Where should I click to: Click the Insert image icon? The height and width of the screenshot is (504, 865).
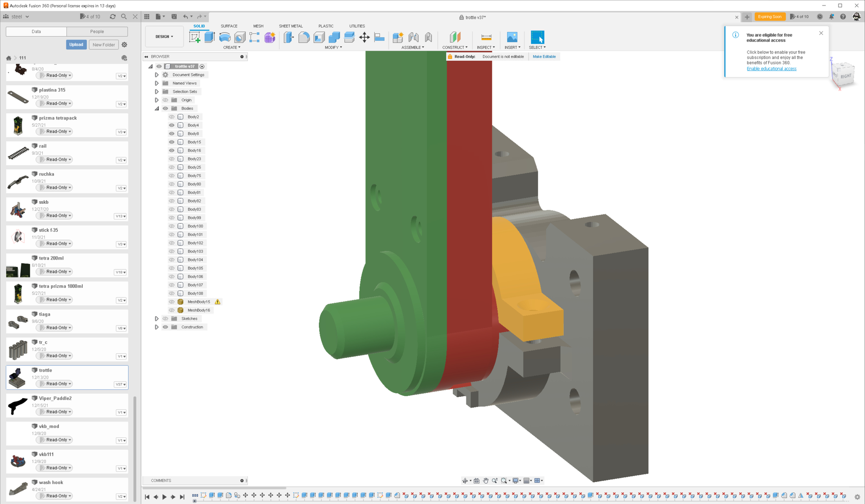click(x=512, y=37)
